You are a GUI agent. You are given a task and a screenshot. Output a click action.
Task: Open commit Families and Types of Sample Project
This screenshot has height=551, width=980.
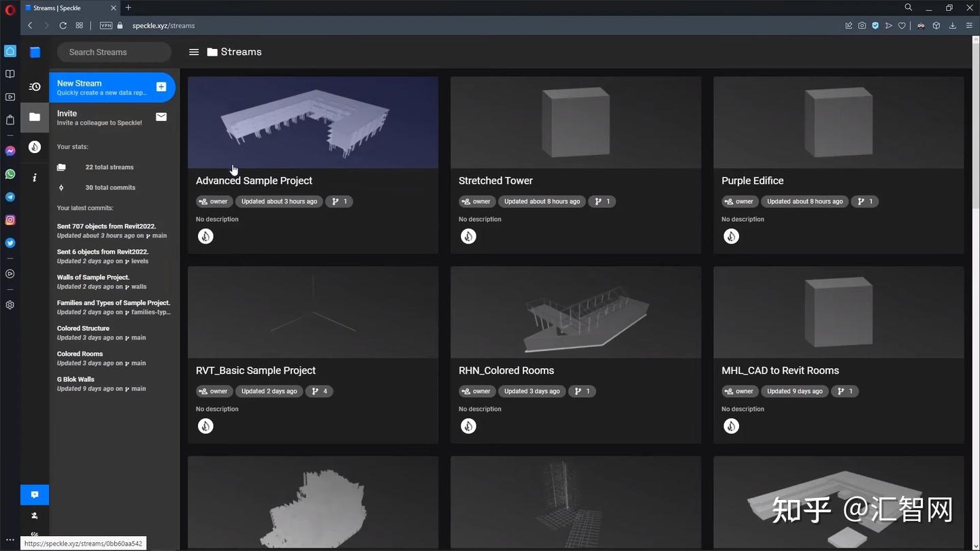[114, 307]
